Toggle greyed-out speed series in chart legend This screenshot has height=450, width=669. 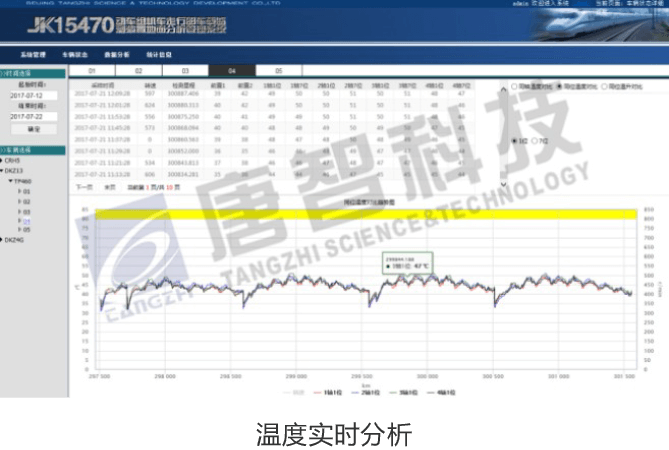(x=294, y=392)
